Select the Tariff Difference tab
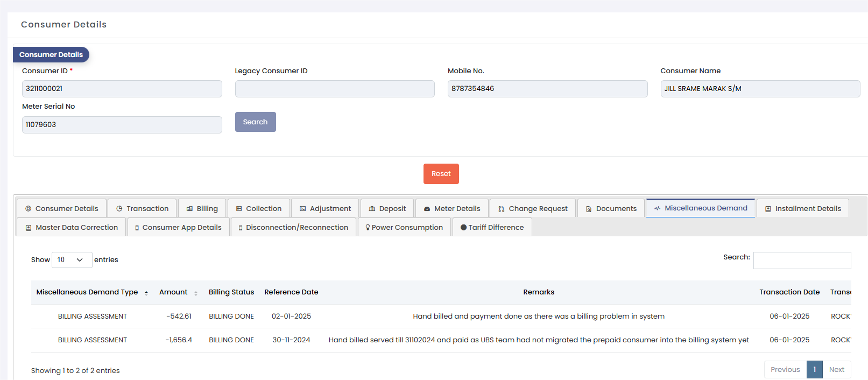The width and height of the screenshot is (868, 380). click(x=492, y=227)
